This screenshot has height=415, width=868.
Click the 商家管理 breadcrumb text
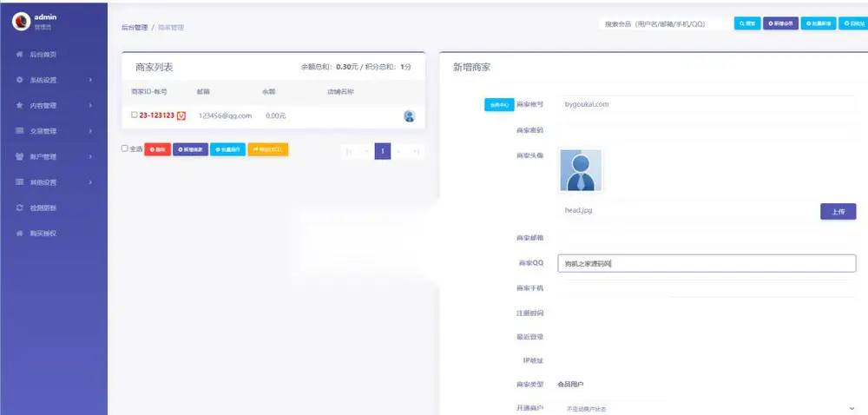tap(171, 27)
